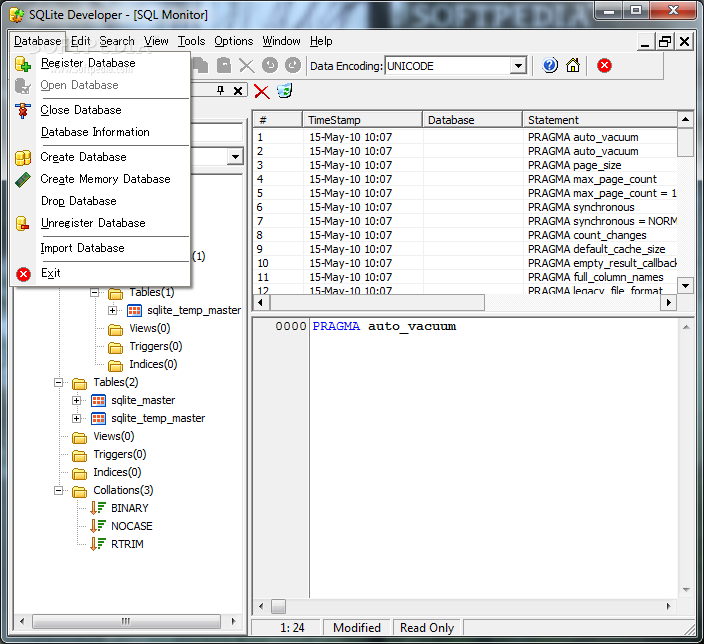Viewport: 704px width, 644px height.
Task: Select the BINARY collation icon
Action: click(97, 508)
